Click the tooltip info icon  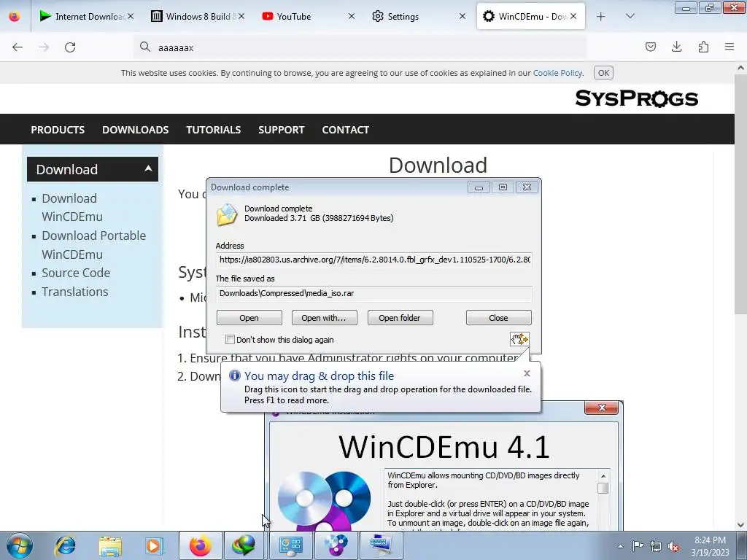234,376
